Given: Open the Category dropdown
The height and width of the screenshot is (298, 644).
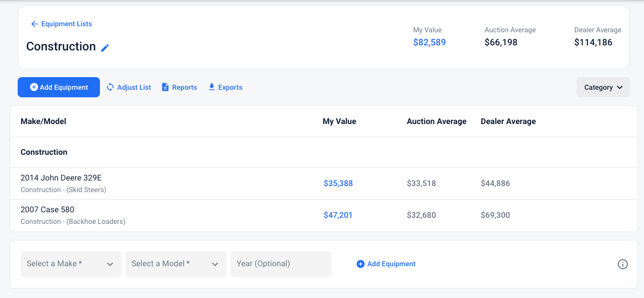Looking at the screenshot, I should point(603,87).
